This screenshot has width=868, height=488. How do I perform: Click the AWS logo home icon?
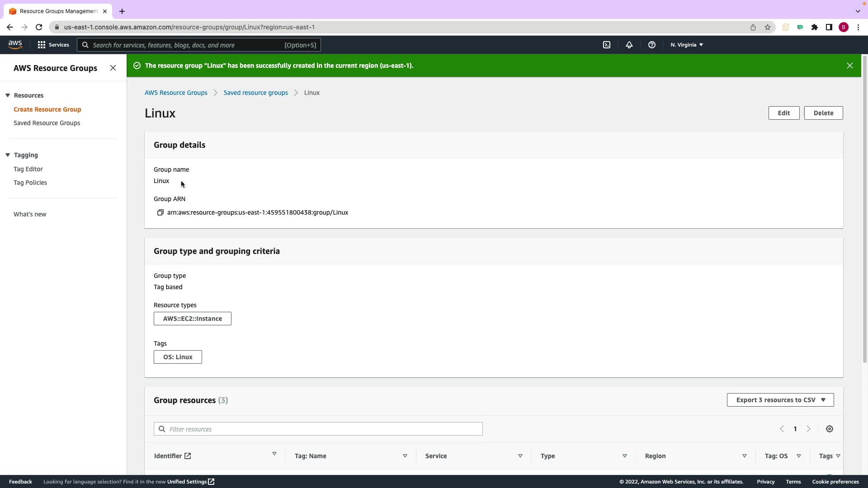coord(15,45)
